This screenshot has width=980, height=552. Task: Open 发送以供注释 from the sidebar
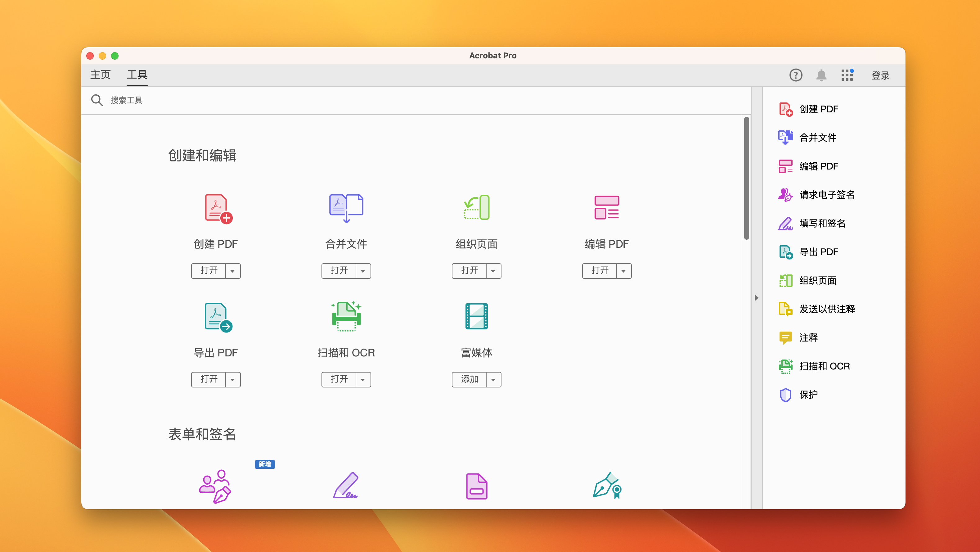tap(785, 309)
